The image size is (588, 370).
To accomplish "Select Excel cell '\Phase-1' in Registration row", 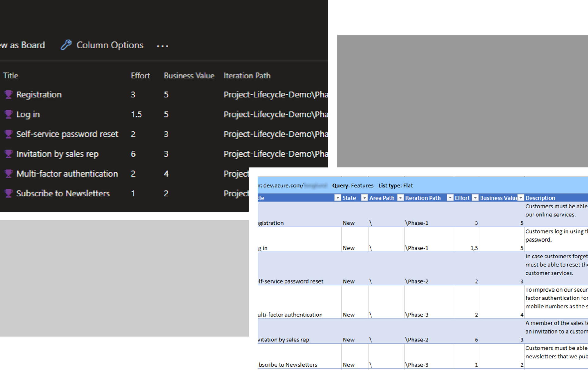I will (429, 214).
